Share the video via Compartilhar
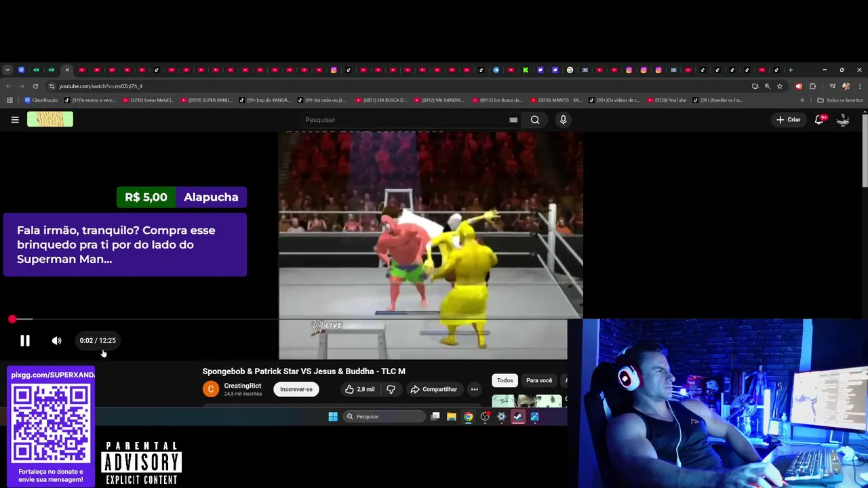This screenshot has height=488, width=868. click(x=434, y=389)
